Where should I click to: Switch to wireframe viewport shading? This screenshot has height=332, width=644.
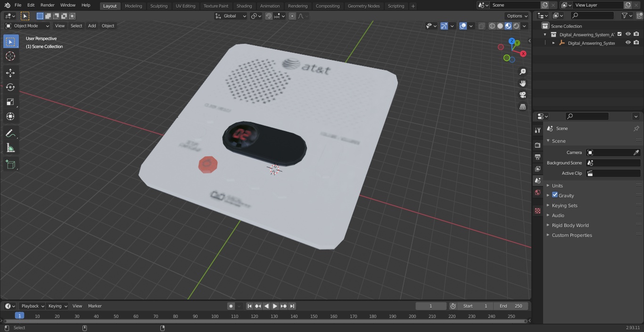click(x=492, y=26)
